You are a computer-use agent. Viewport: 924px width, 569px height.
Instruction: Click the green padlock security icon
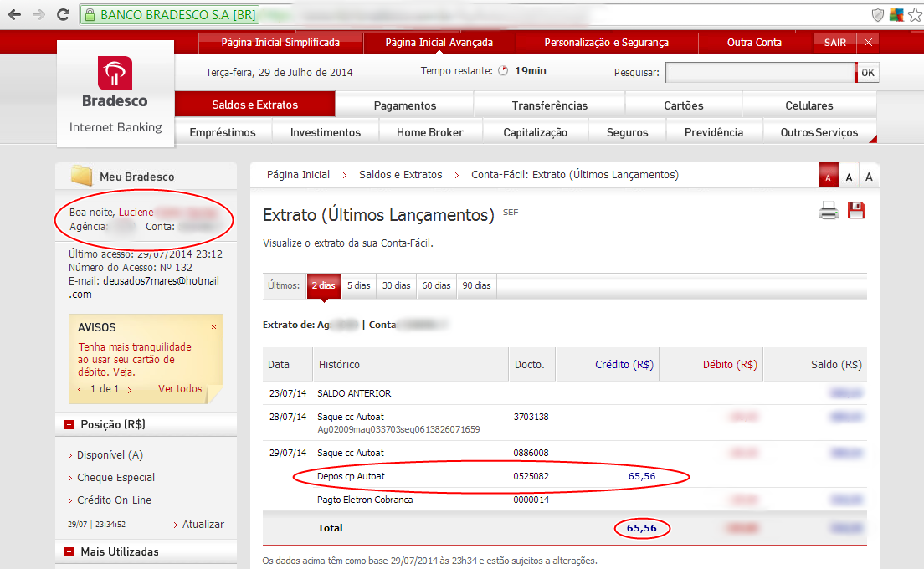tap(90, 15)
